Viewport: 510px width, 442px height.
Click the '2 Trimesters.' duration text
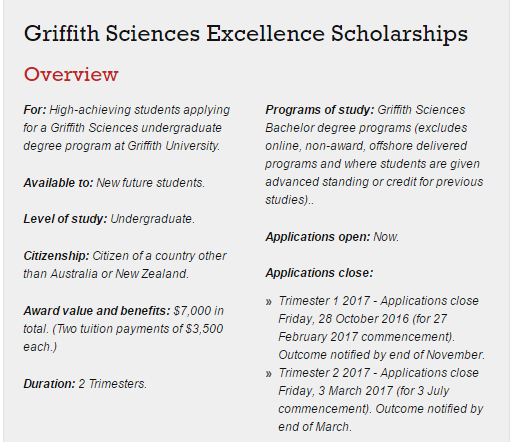coord(112,384)
